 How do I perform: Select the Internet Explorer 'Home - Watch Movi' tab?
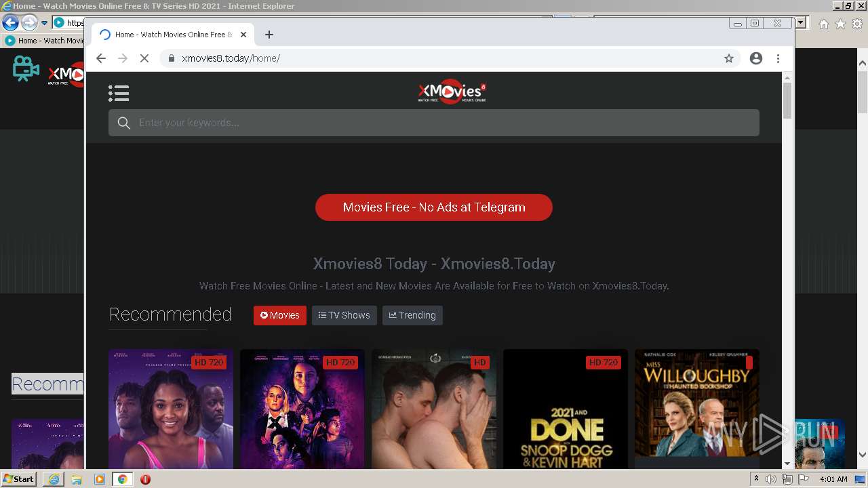[43, 41]
